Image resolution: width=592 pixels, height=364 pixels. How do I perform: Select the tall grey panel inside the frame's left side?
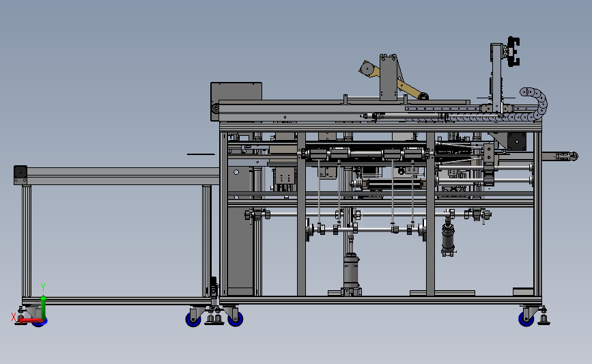pos(240,230)
